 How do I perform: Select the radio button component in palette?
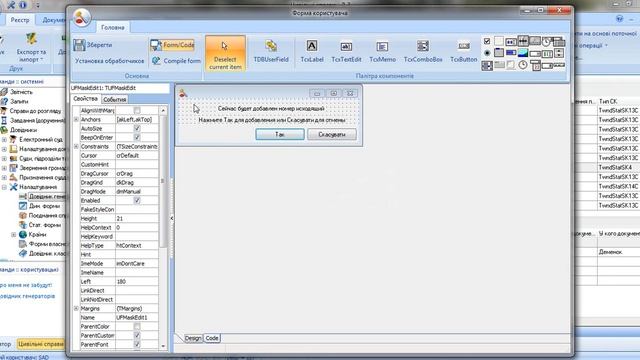487,53
